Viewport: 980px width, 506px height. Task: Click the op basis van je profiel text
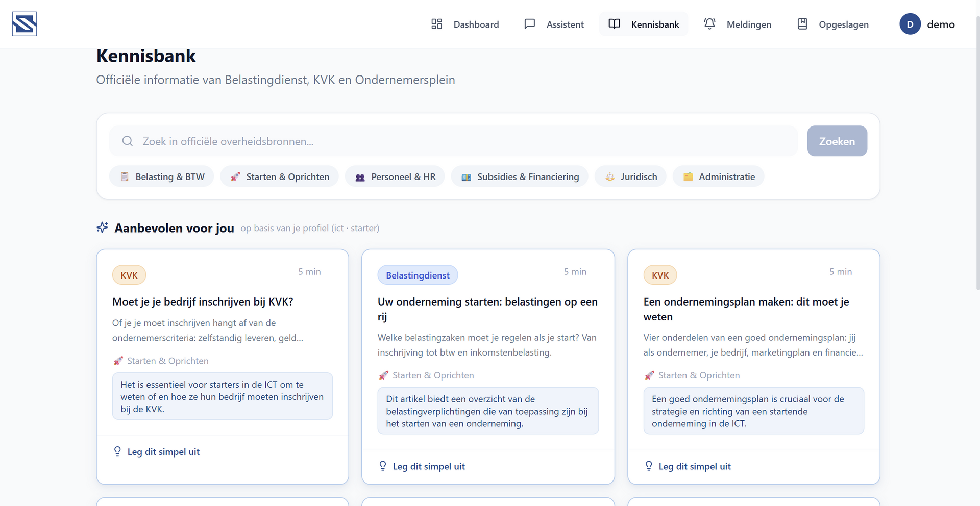[310, 228]
